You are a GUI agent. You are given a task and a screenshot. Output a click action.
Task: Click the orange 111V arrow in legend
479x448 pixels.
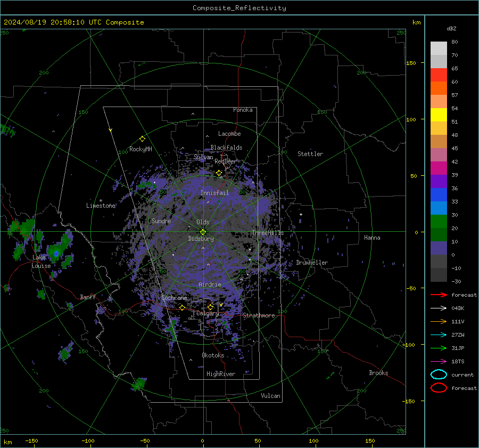[439, 321]
